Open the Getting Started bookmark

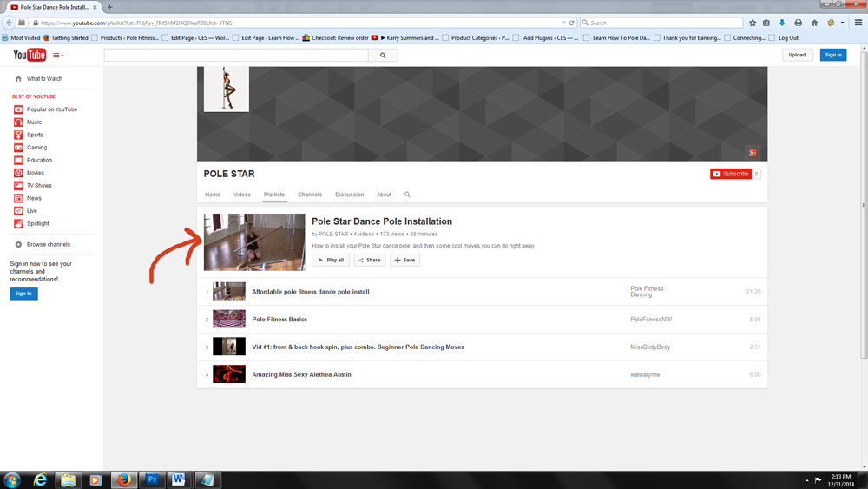(65, 38)
